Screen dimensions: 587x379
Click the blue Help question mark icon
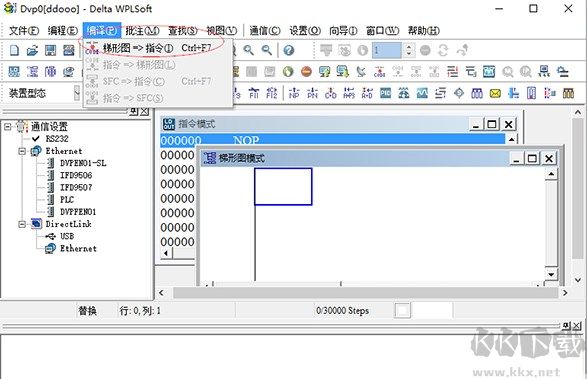289,50
